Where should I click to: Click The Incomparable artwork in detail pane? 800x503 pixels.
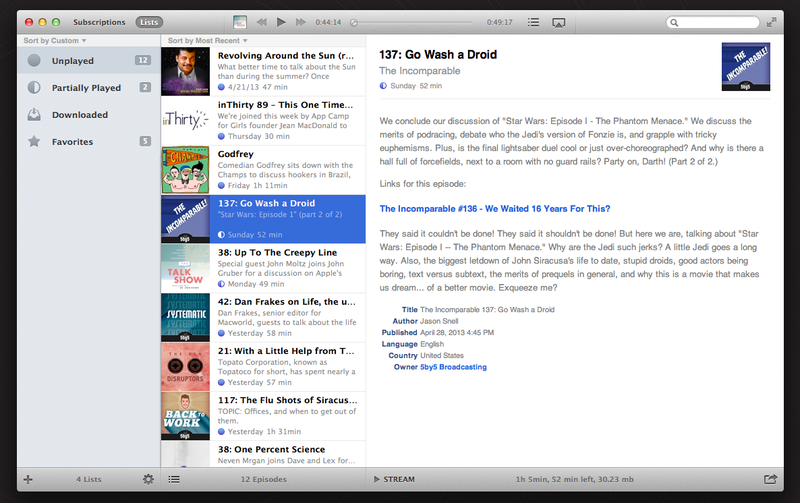(745, 67)
